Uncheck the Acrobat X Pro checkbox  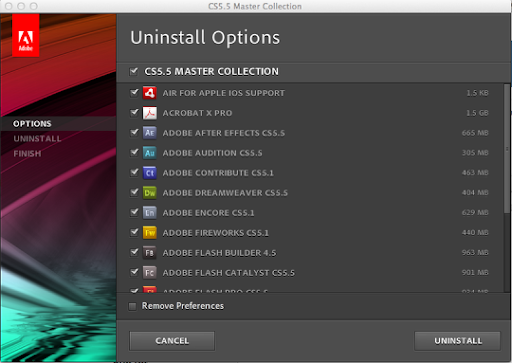[x=134, y=113]
